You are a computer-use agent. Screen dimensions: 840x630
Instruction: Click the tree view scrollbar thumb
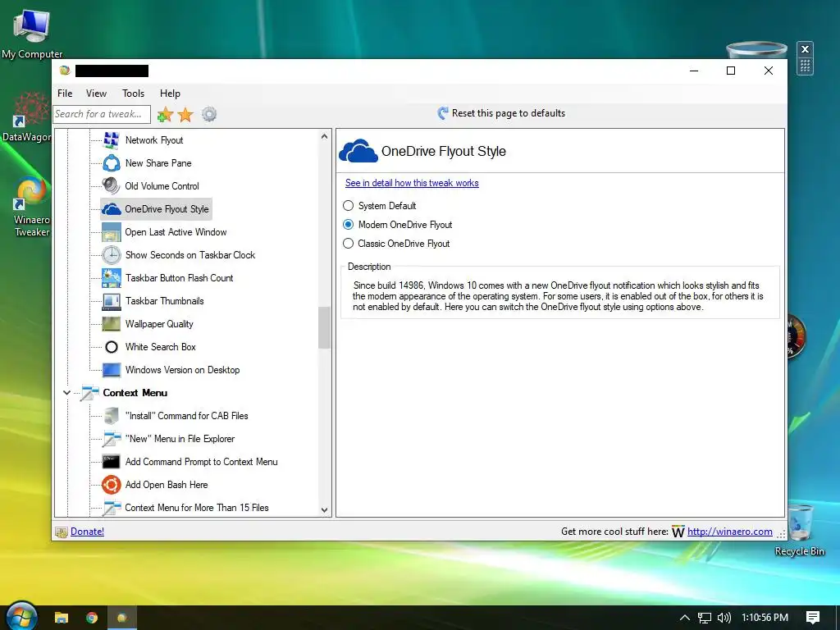[324, 327]
